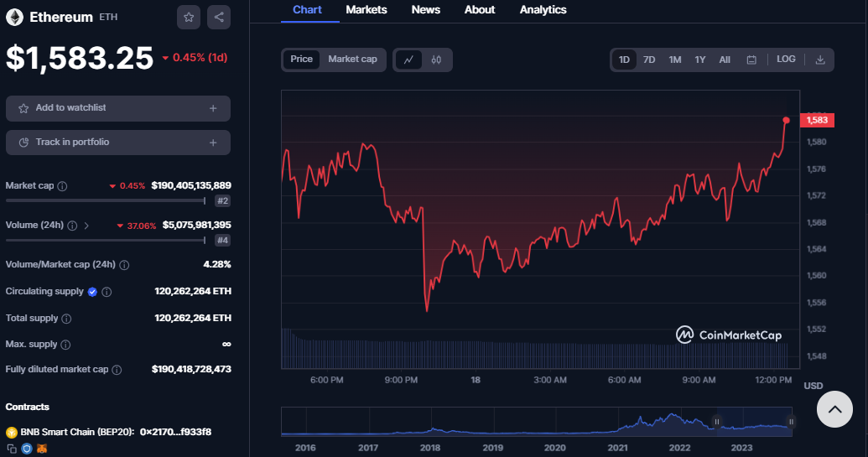Toggle chart to Market cap view

(352, 60)
